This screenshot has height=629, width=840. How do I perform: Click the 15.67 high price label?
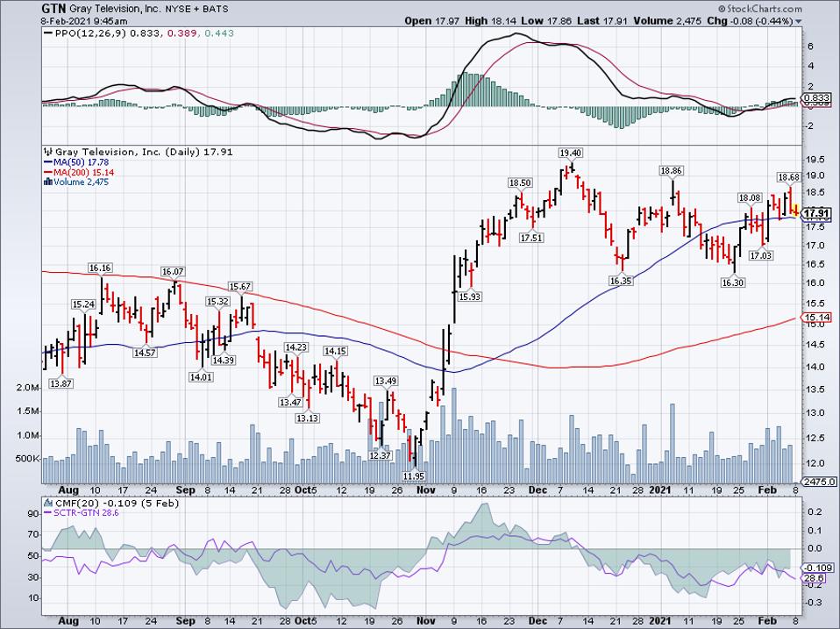(240, 287)
